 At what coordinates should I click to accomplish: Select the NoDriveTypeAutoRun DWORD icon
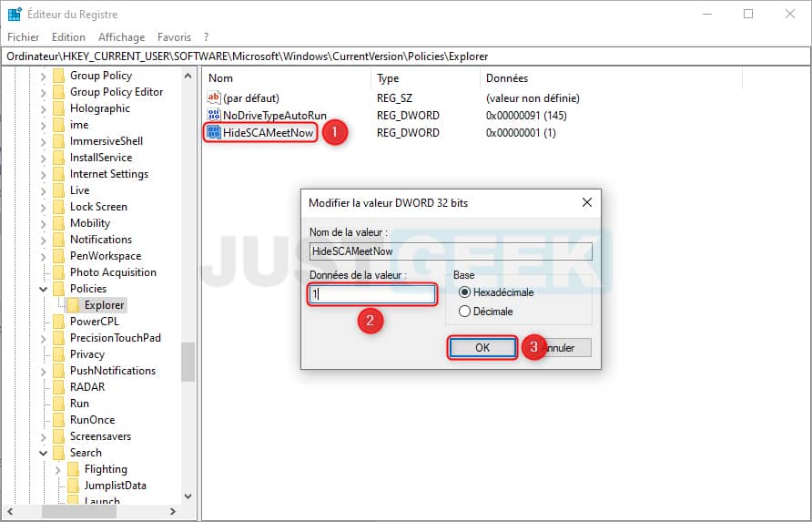click(213, 115)
